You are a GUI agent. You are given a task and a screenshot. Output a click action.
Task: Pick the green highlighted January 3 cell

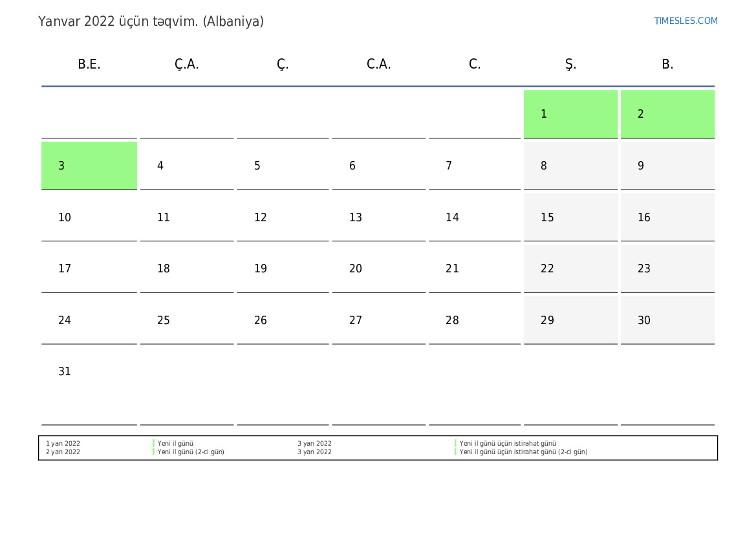pos(89,166)
